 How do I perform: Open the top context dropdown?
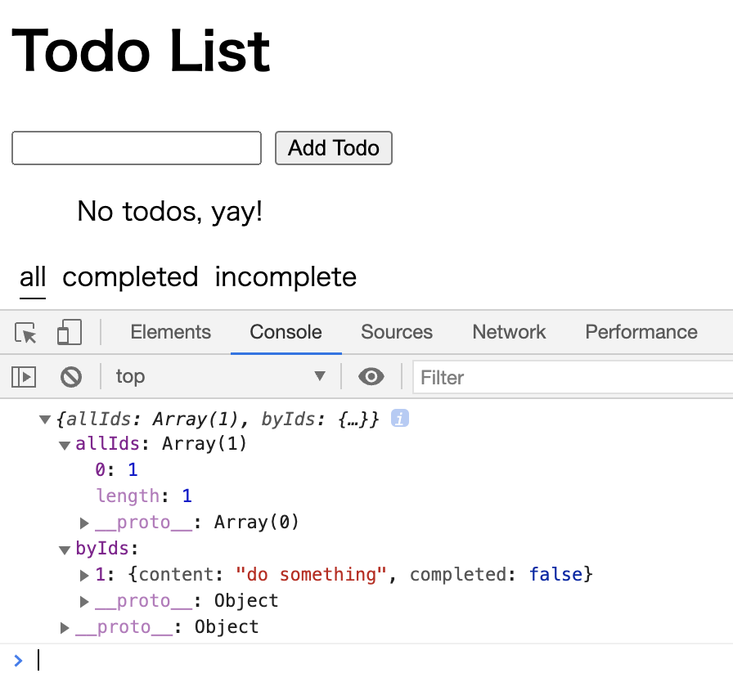pyautogui.click(x=219, y=377)
